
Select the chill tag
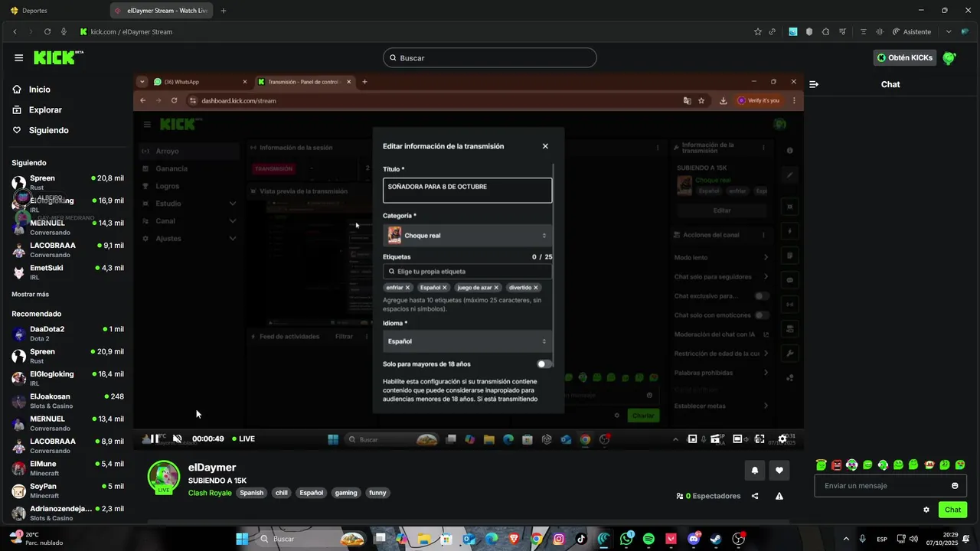[x=282, y=493]
